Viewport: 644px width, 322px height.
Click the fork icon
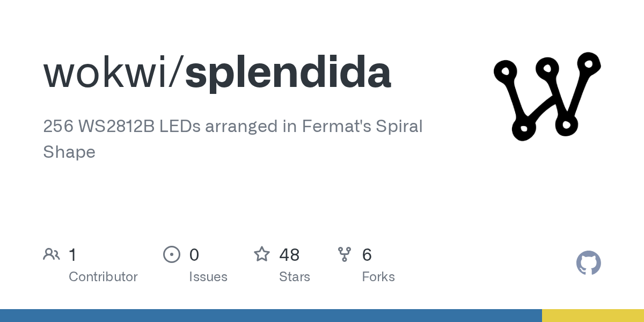(x=345, y=254)
